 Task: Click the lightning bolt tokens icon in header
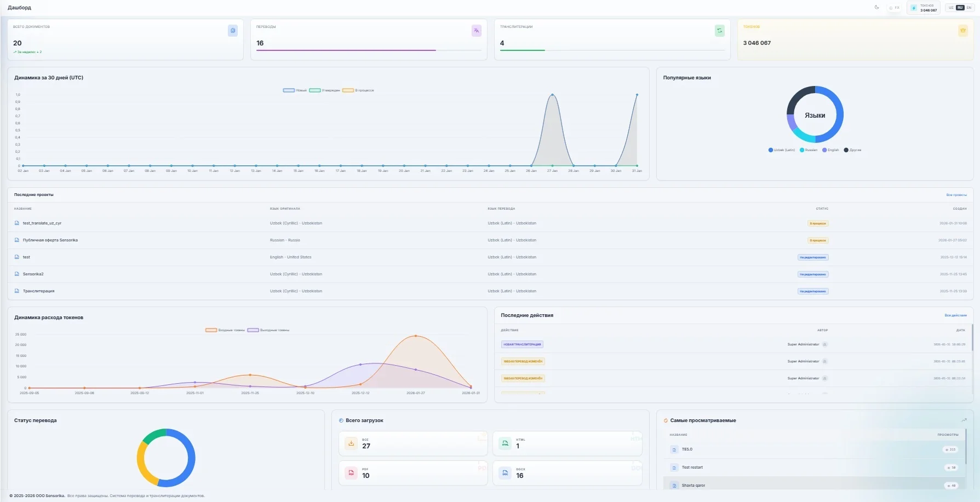(914, 8)
